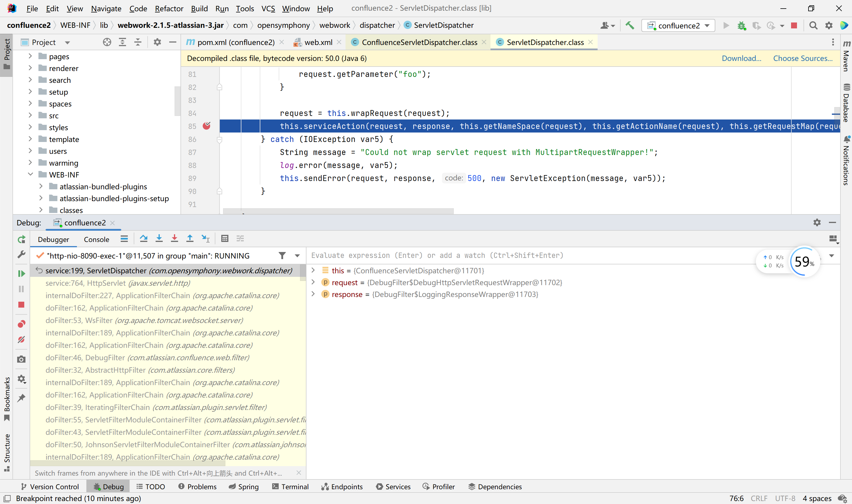Click Expand All in Project panel
This screenshot has height=504, width=852.
(x=122, y=42)
